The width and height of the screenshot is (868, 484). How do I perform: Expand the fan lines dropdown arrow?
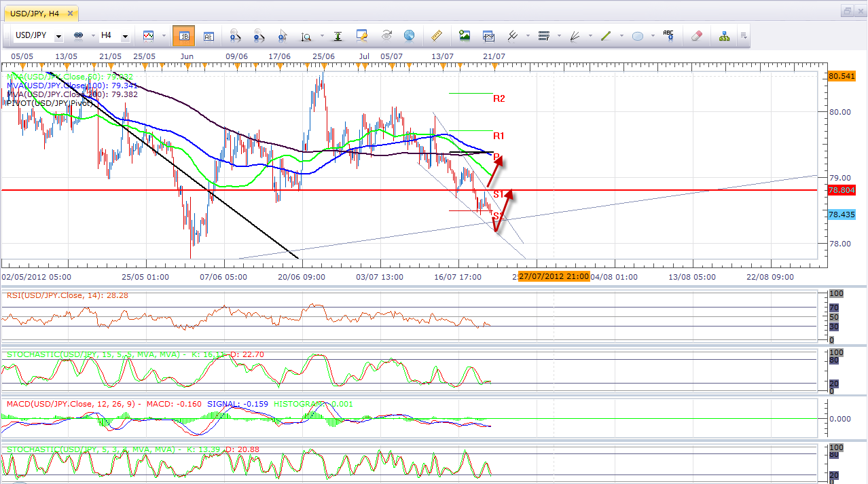[590, 36]
